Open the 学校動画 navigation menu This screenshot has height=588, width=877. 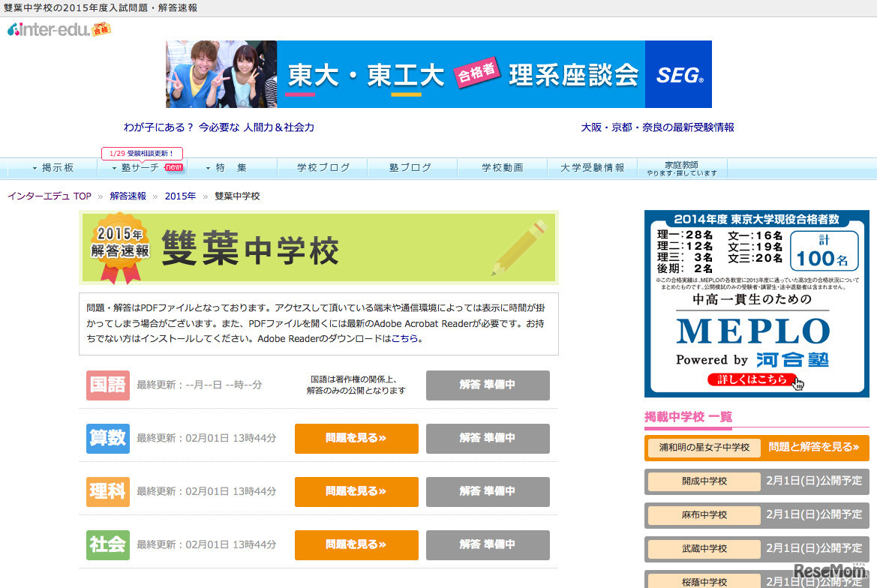click(x=502, y=169)
